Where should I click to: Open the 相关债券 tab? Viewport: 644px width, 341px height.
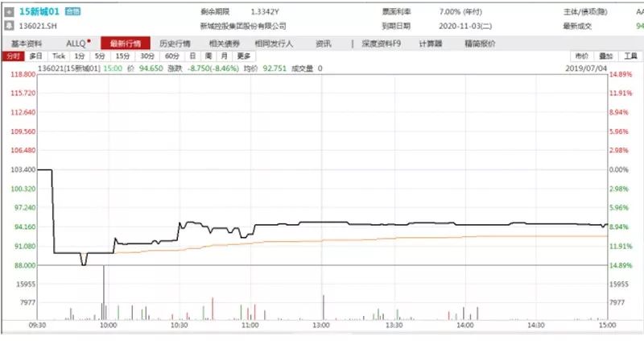[x=225, y=44]
